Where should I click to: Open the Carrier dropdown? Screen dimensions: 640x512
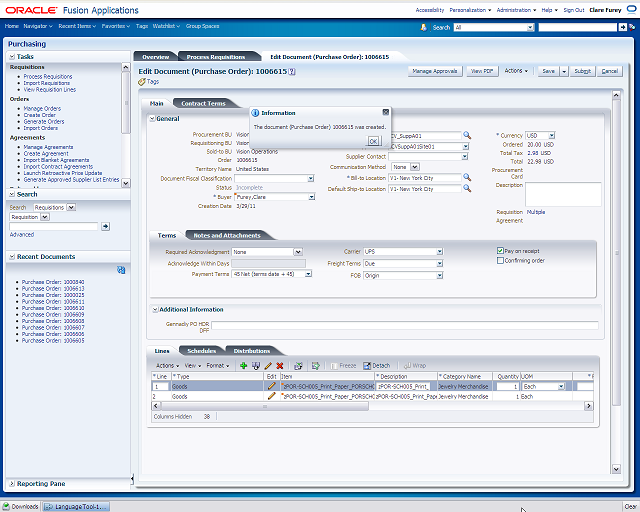[440, 252]
